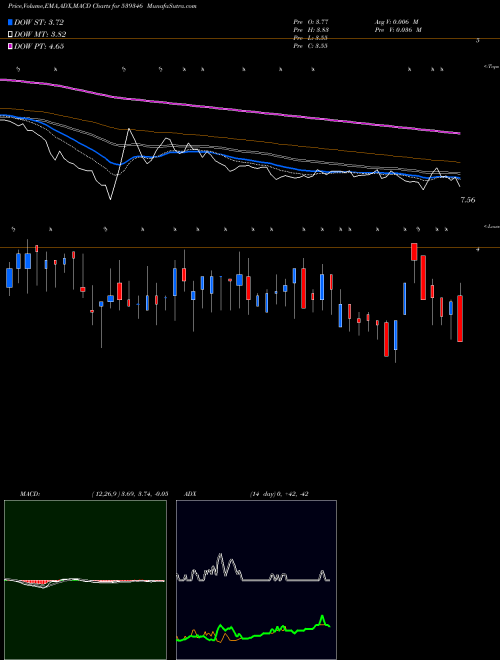
Task: Click the 'Avg V: 0.006 M' value
Action: click(396, 22)
